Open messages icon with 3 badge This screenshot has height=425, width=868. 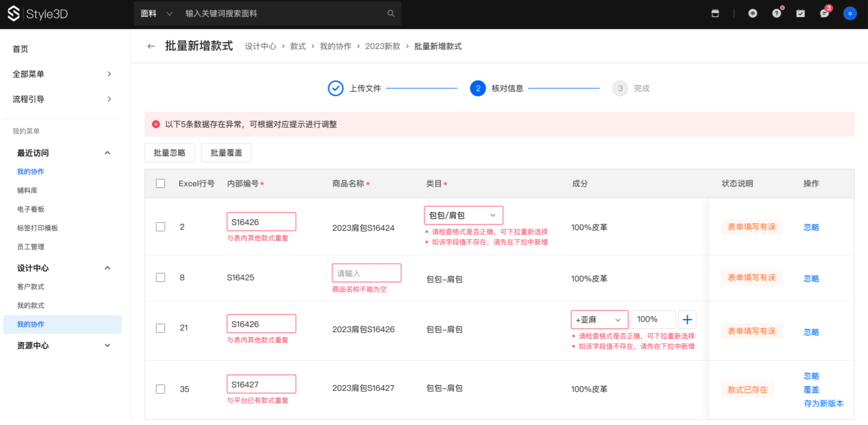(x=824, y=14)
